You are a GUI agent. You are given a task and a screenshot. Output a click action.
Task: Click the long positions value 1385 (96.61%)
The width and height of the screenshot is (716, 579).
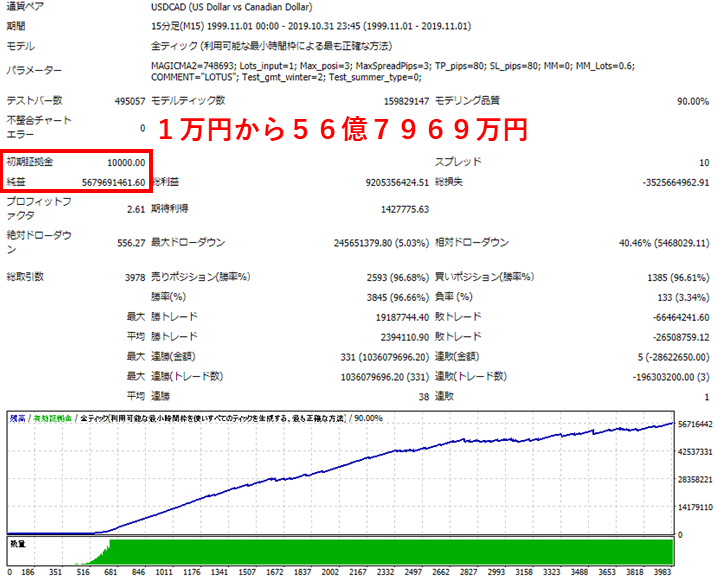(x=678, y=278)
